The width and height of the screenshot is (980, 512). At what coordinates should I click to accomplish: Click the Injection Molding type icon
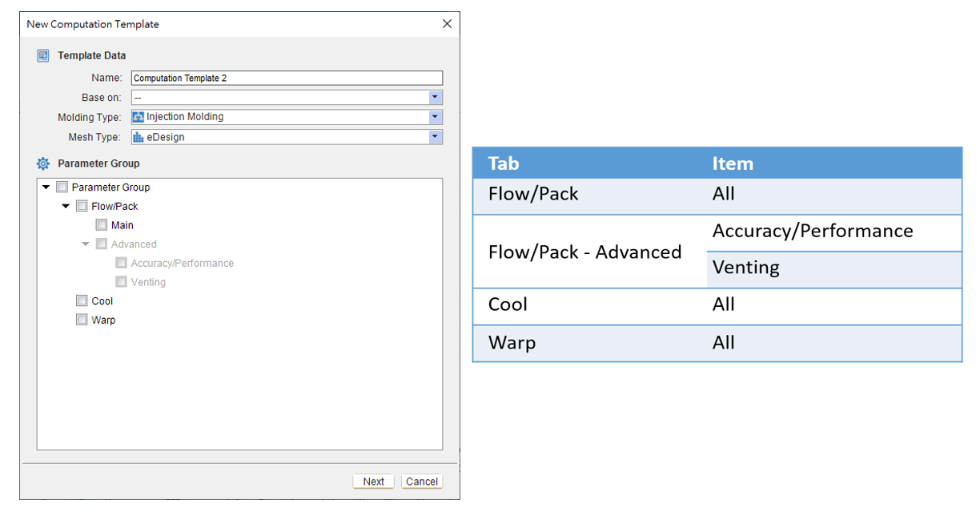coord(138,117)
